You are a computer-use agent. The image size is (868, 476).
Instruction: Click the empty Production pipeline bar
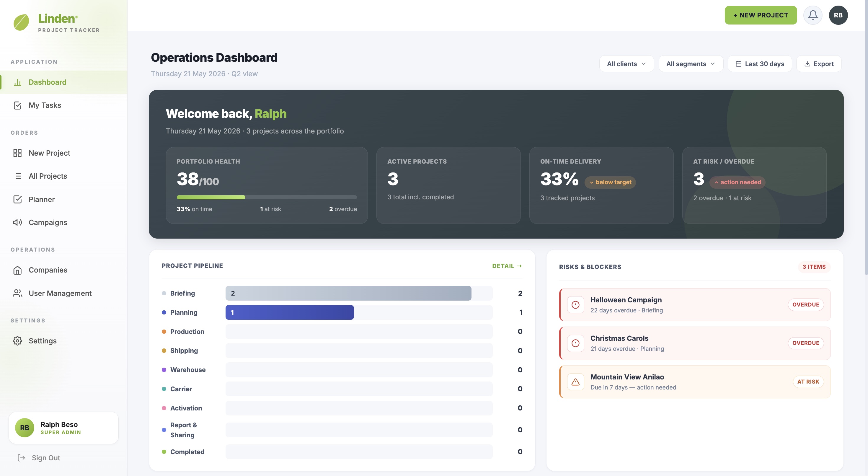359,332
